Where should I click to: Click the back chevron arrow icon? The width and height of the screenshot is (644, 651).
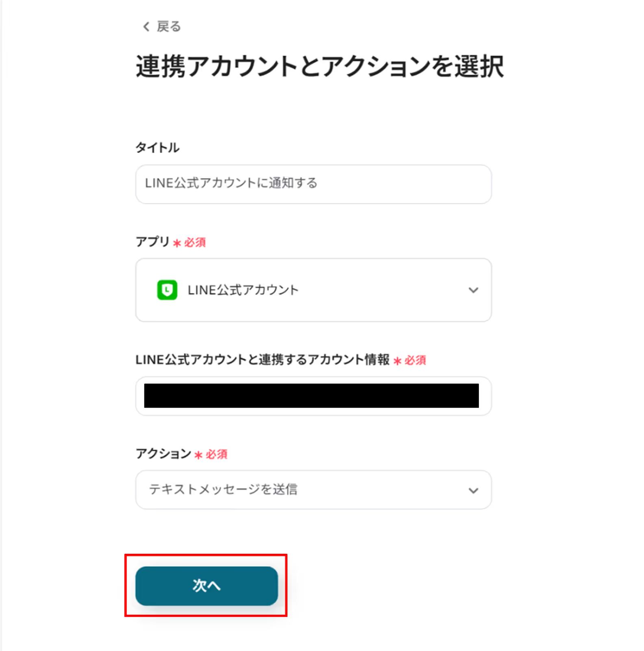pyautogui.click(x=146, y=27)
